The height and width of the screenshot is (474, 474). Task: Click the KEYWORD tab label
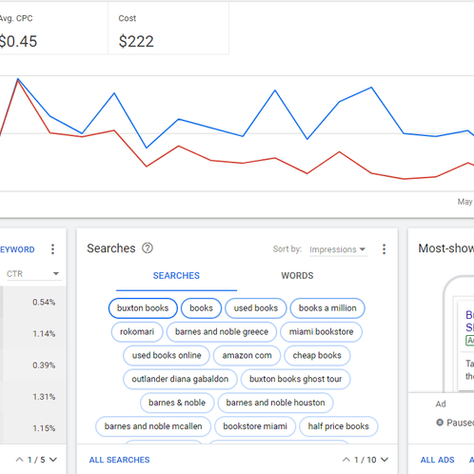coord(17,249)
